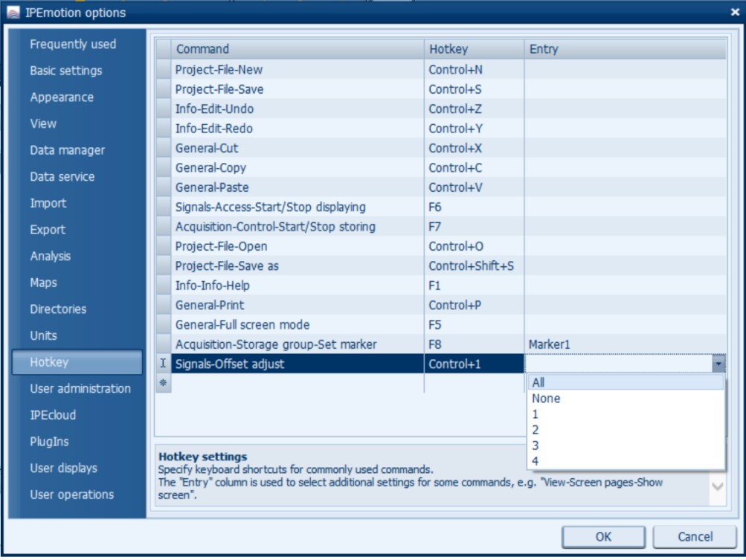Click the Marker1 entry cell
Viewport: 746px width, 560px height.
(x=626, y=344)
